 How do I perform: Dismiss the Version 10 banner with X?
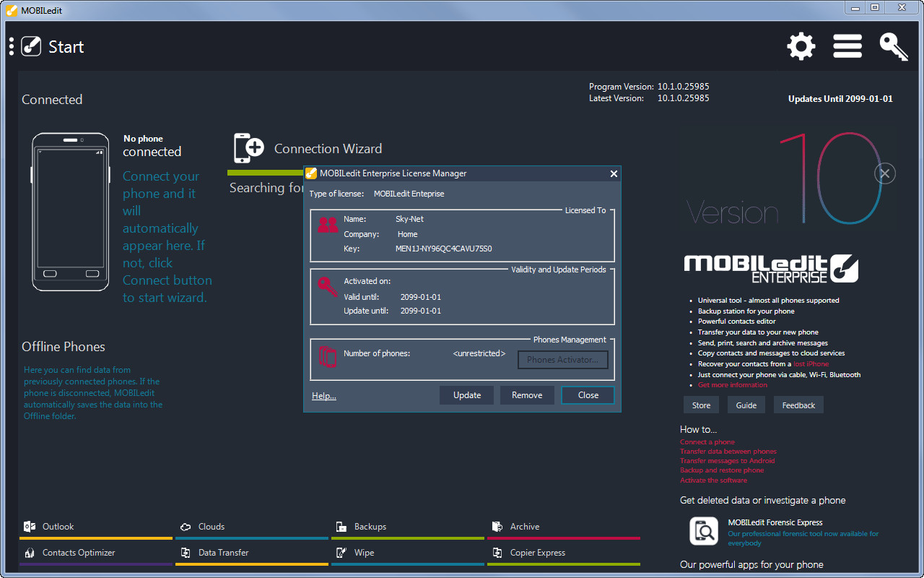click(x=886, y=173)
